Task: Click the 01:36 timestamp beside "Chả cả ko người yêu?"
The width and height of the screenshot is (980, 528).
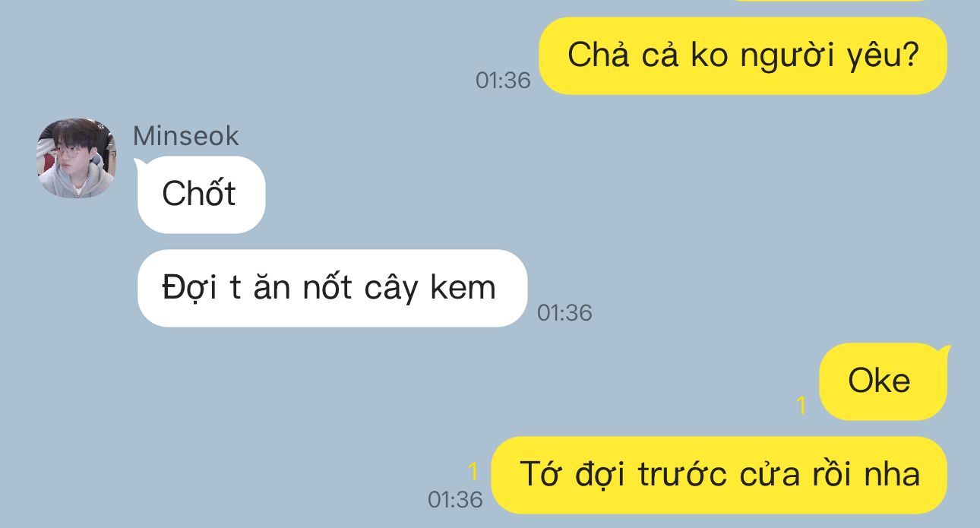Action: point(503,80)
